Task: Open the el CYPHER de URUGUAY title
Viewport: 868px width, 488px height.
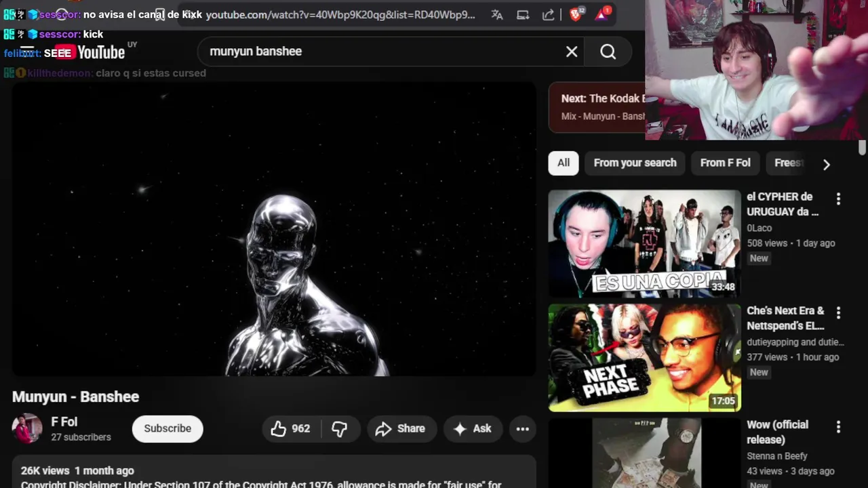Action: coord(783,204)
